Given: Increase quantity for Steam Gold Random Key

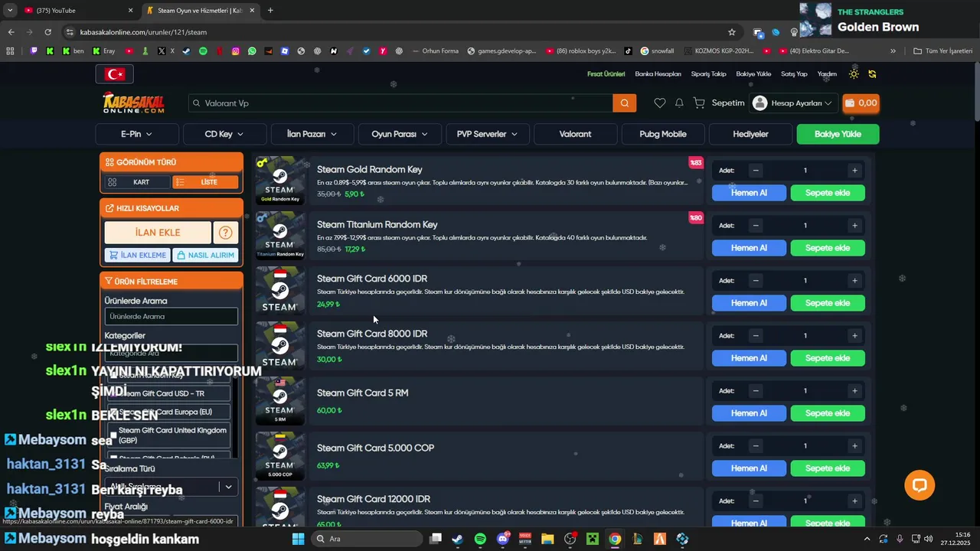Looking at the screenshot, I should (854, 171).
